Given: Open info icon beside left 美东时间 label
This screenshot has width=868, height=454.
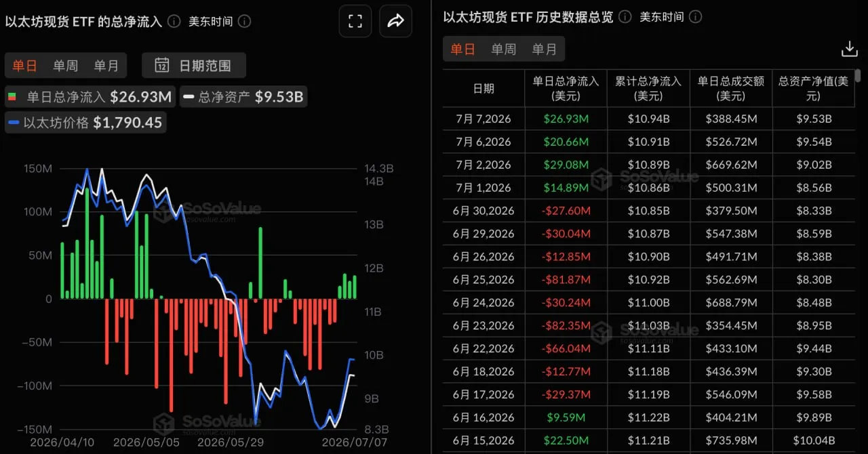Looking at the screenshot, I should tap(245, 21).
